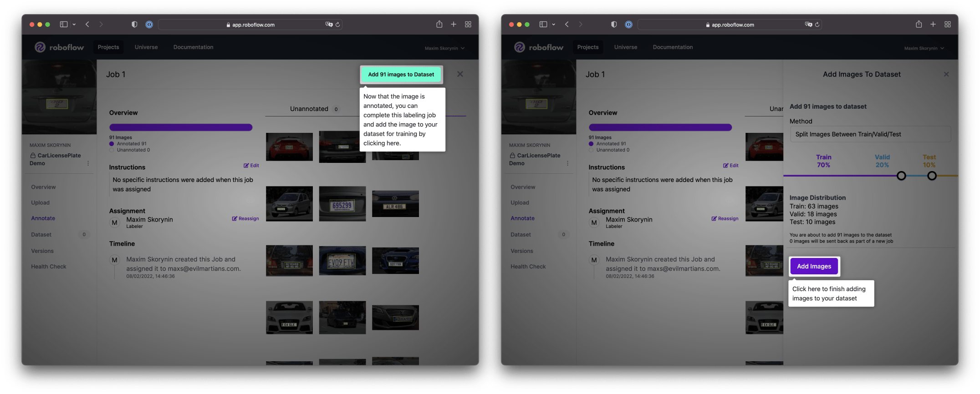
Task: Open the Split Images Between Train/Valid/Test method dropdown
Action: point(870,134)
